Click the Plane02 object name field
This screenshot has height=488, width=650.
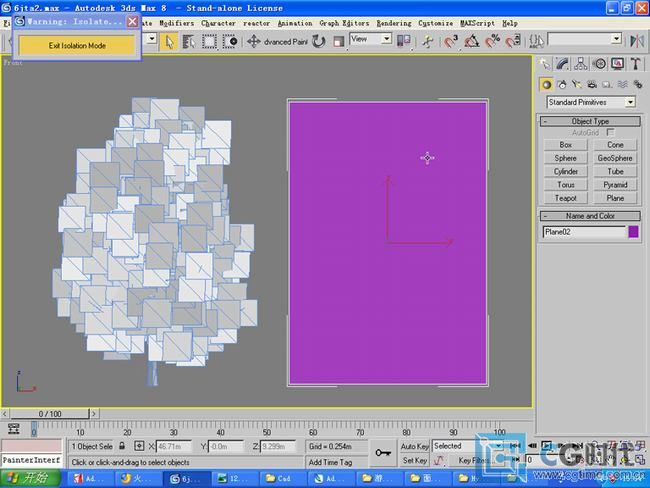click(x=584, y=232)
